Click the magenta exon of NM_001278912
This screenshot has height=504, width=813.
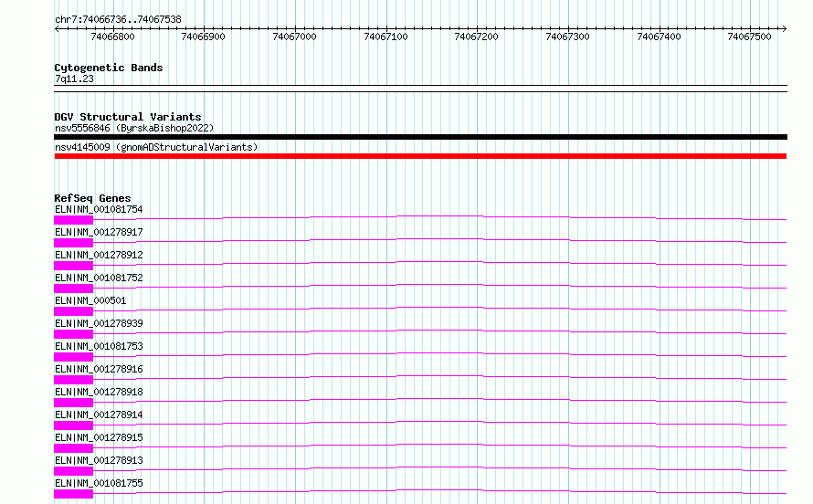[x=74, y=266]
